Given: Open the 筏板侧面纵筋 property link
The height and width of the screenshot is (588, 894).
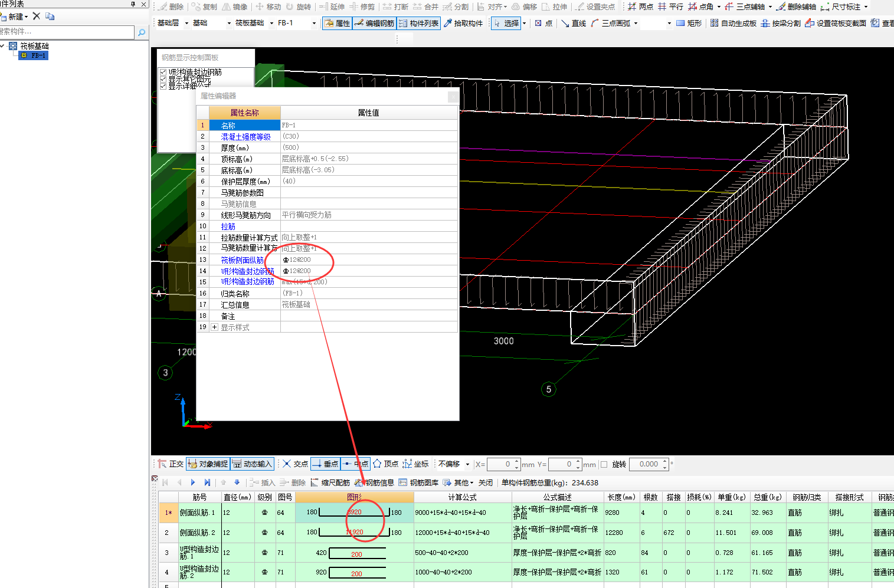Looking at the screenshot, I should tap(243, 260).
